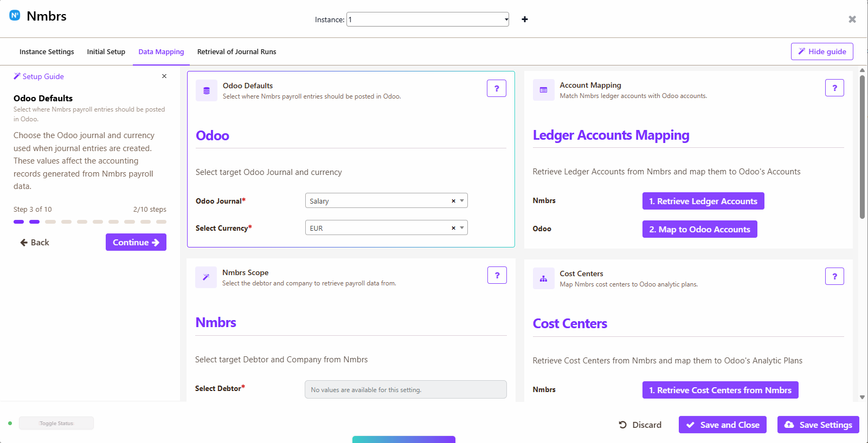Continue to next setup step
The width and height of the screenshot is (868, 443).
click(136, 242)
